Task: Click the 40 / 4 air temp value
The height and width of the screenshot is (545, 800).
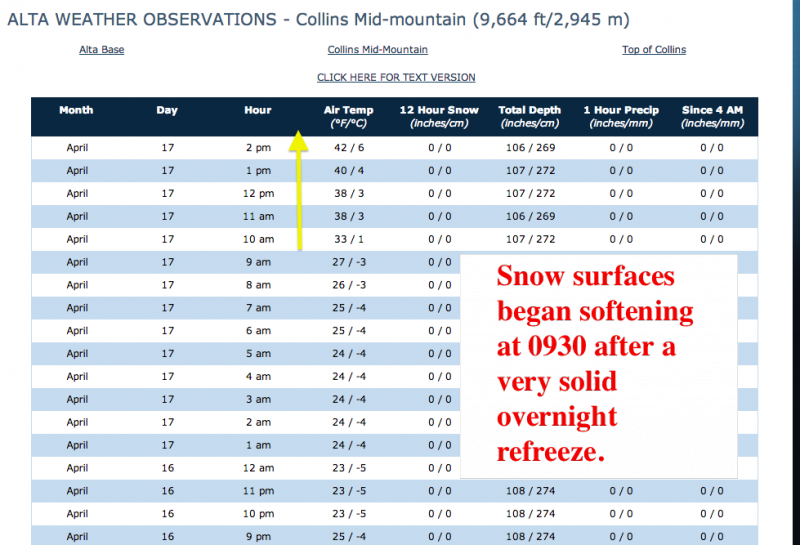Action: pyautogui.click(x=349, y=170)
